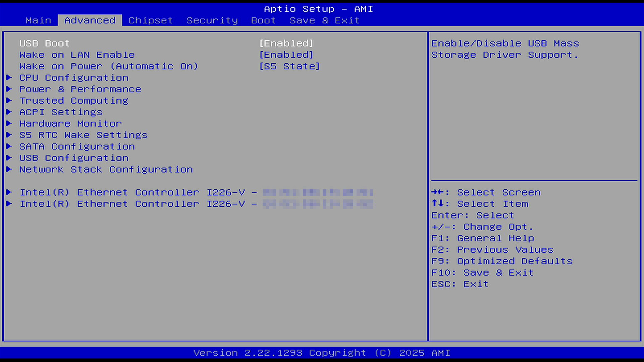Click arrow beside Trusted Computing
This screenshot has height=362, width=644.
click(9, 101)
